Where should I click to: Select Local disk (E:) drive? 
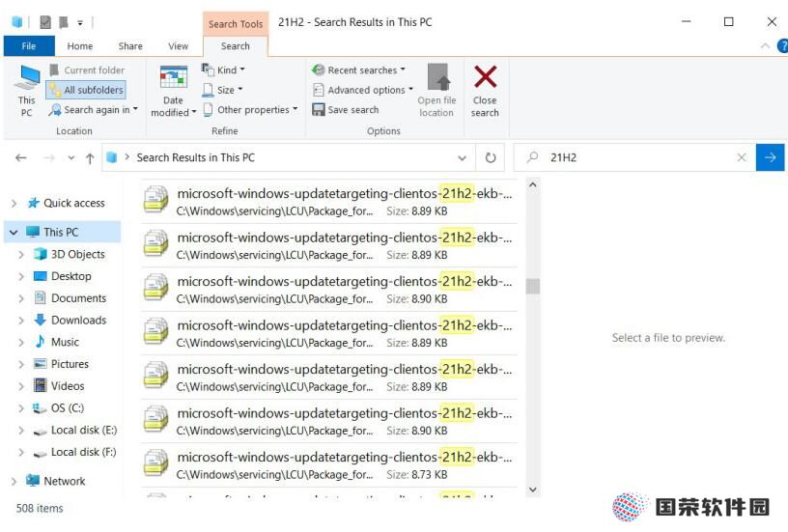pyautogui.click(x=83, y=430)
